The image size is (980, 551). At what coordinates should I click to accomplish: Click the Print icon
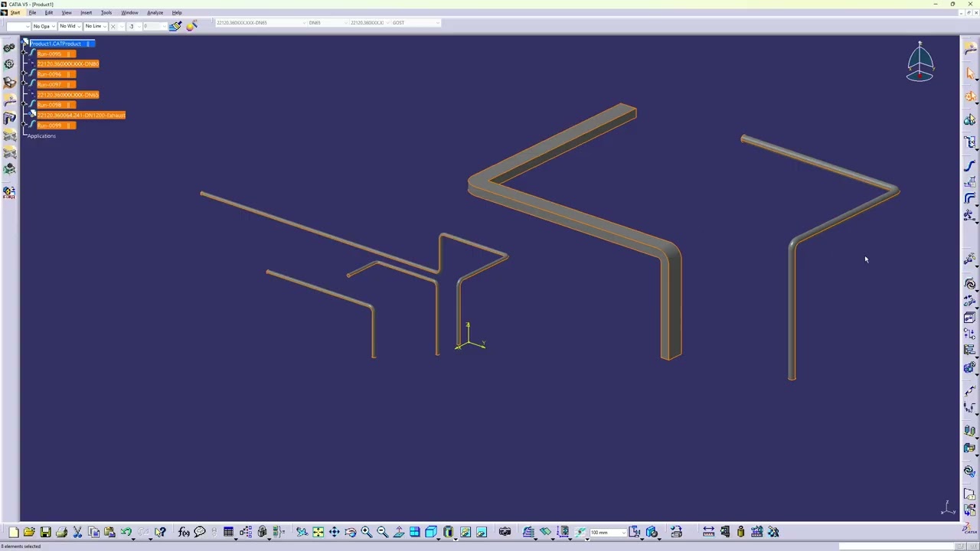click(61, 532)
